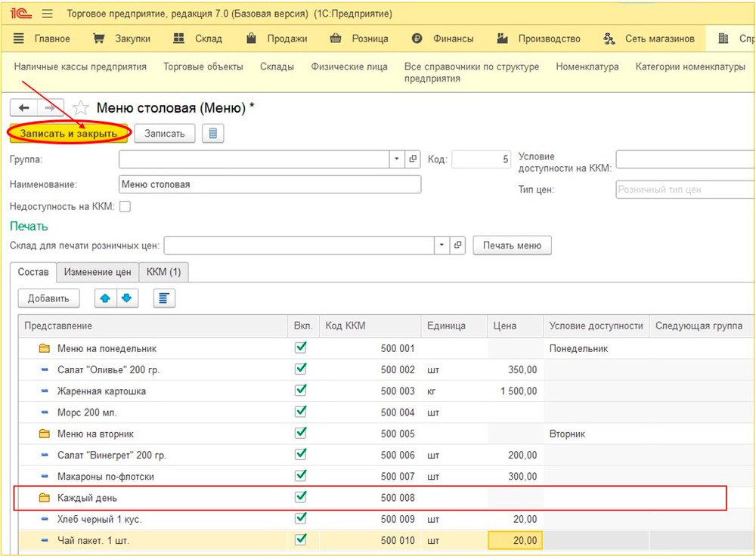Click the back arrow navigation button

(x=24, y=108)
